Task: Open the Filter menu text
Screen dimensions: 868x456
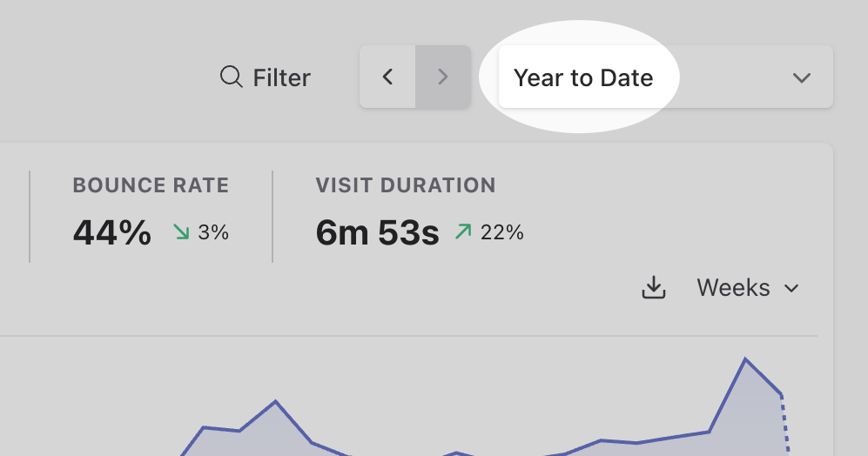Action: pyautogui.click(x=281, y=78)
